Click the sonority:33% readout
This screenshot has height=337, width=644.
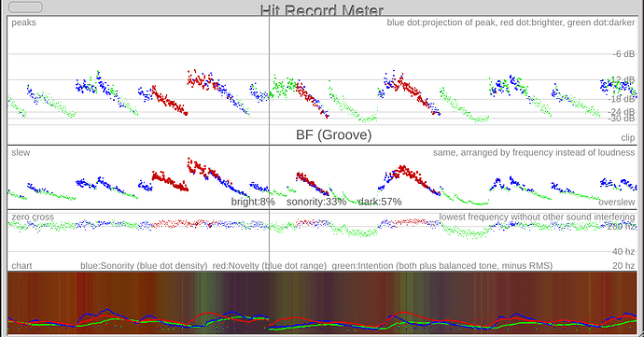tap(316, 202)
